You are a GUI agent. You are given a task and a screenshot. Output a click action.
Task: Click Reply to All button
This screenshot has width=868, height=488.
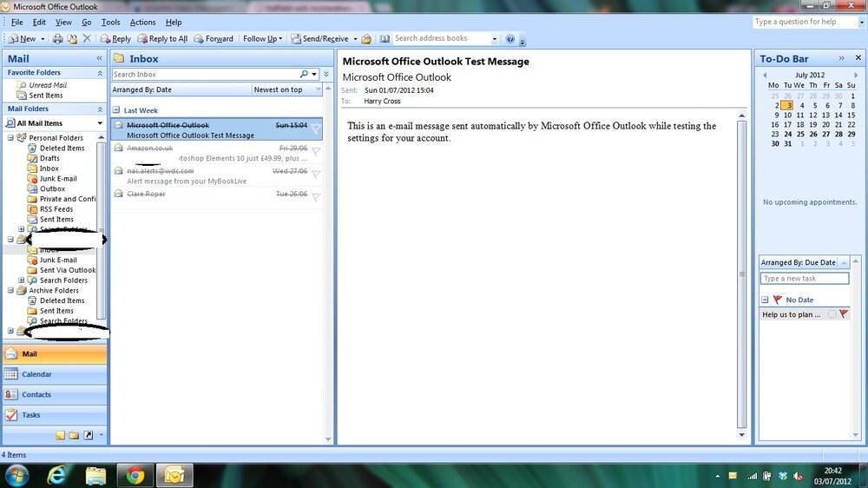[x=163, y=39]
